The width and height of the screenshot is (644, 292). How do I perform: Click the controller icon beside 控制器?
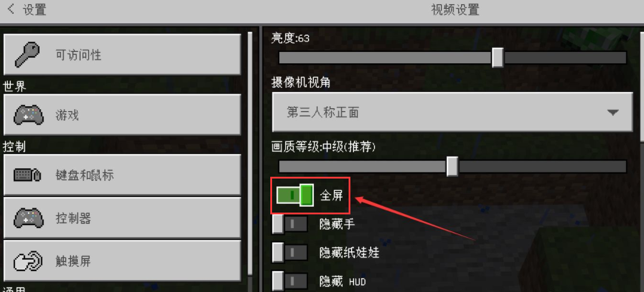click(x=28, y=218)
